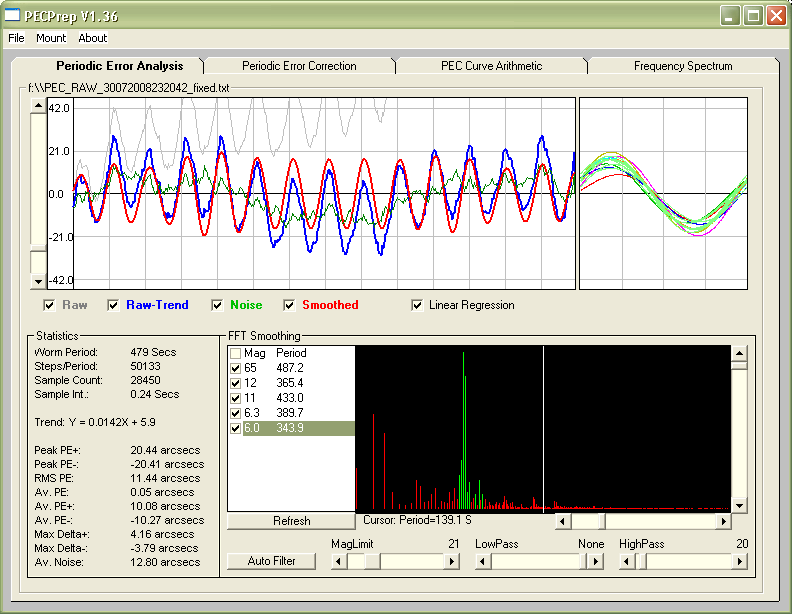
Task: Open the Mount menu
Action: click(x=51, y=38)
